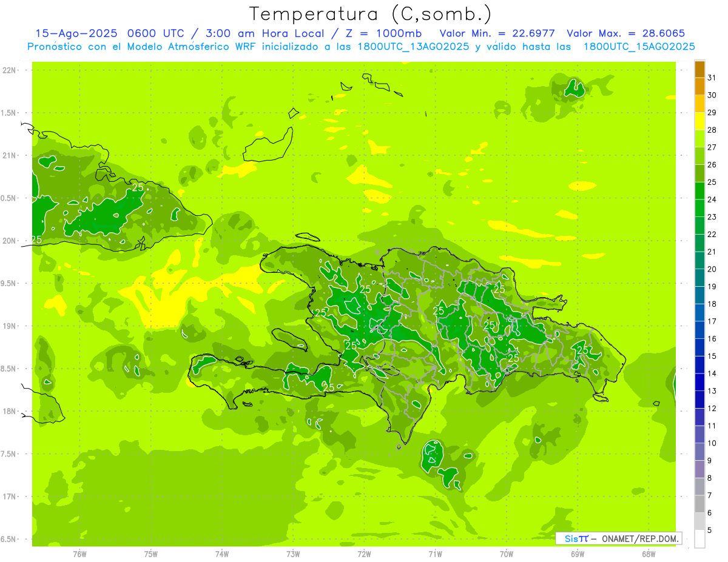Click the '10' value on color scale
This screenshot has width=728, height=562.
(x=712, y=443)
